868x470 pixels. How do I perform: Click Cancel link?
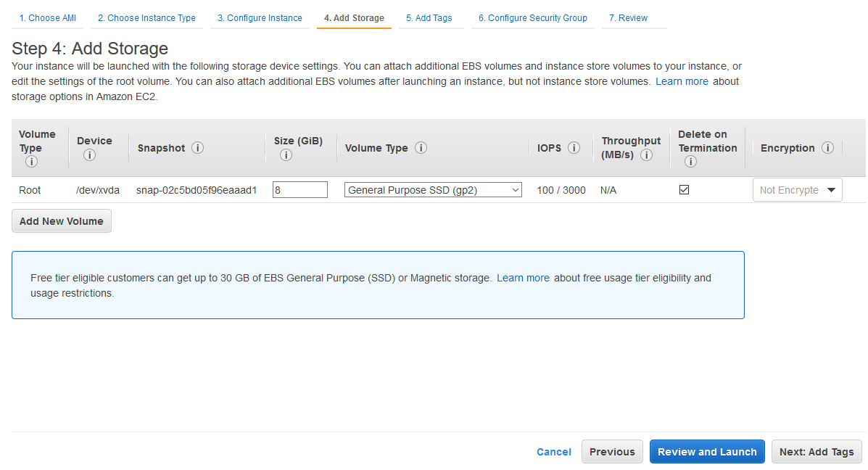click(553, 452)
